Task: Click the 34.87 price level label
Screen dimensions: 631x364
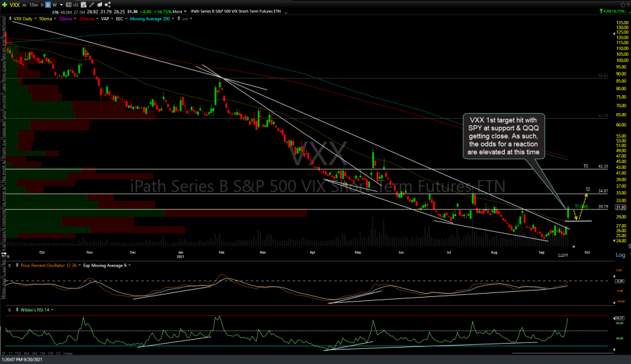Action: pos(603,191)
